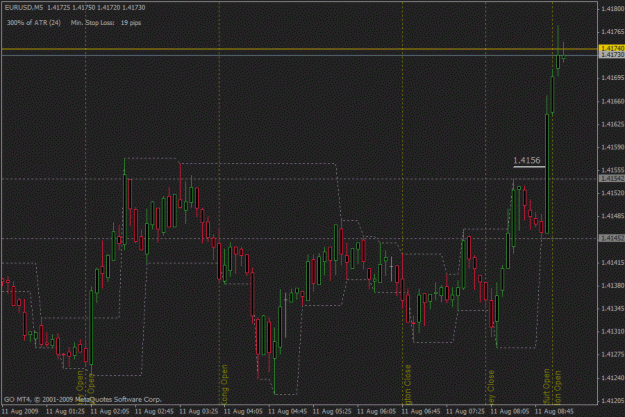
Task: Click the 1.41310 price scale label
Action: 613,331
